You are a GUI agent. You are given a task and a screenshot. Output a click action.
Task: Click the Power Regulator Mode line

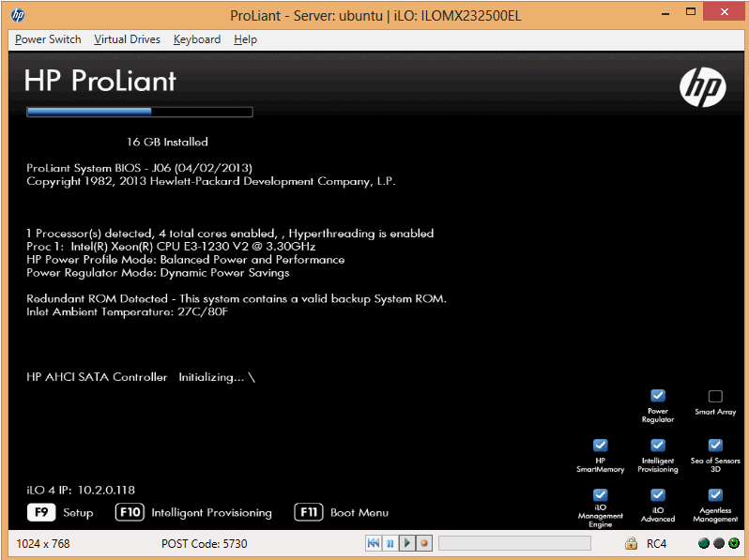tap(158, 273)
